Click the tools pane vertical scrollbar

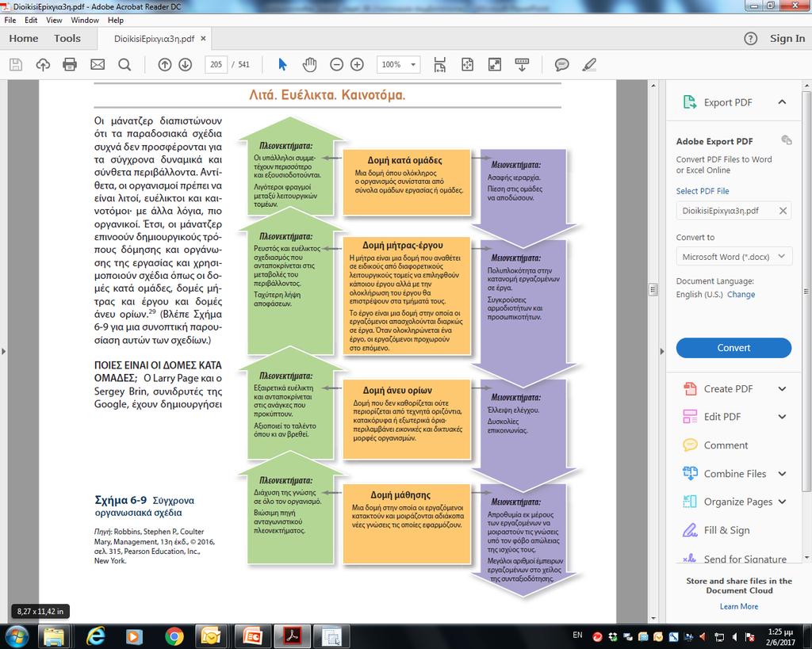click(x=806, y=292)
